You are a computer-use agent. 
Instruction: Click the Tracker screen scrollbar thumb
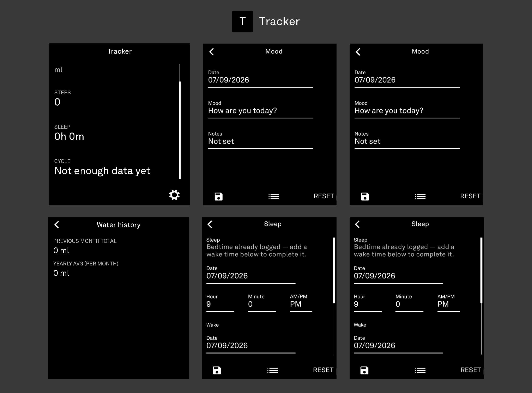tap(180, 130)
